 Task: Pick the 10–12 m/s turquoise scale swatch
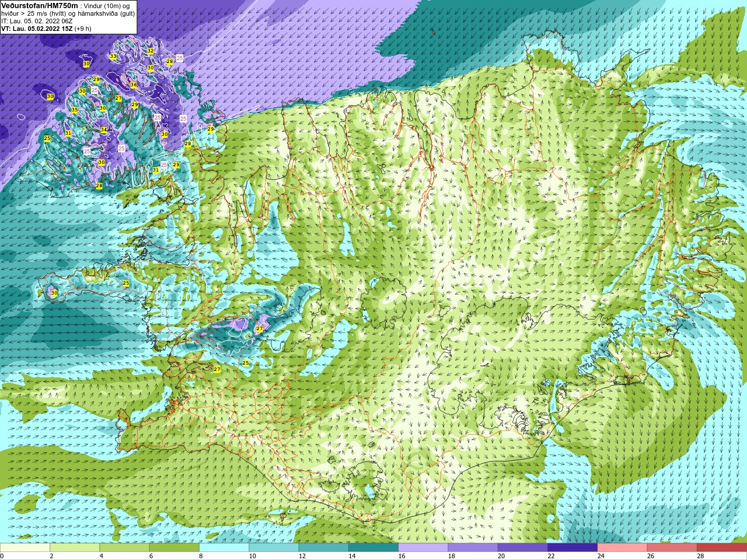click(x=274, y=548)
